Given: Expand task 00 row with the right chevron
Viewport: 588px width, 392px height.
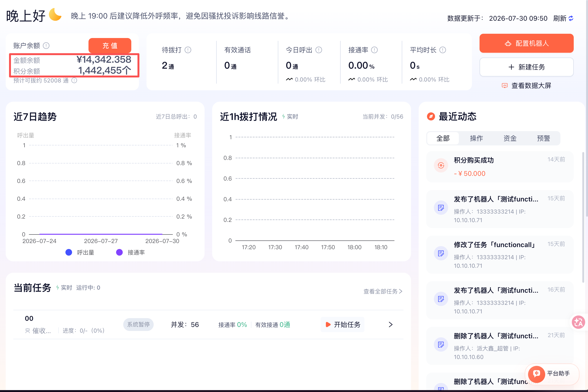Looking at the screenshot, I should (391, 325).
